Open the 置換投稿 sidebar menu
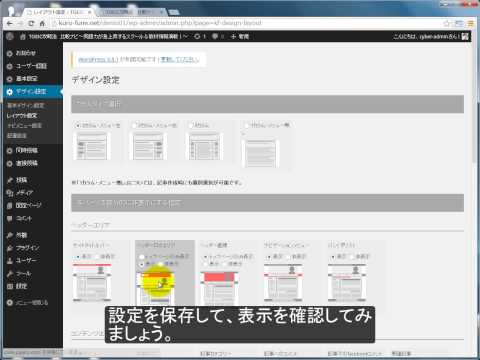The image size is (480, 360). pyautogui.click(x=27, y=163)
